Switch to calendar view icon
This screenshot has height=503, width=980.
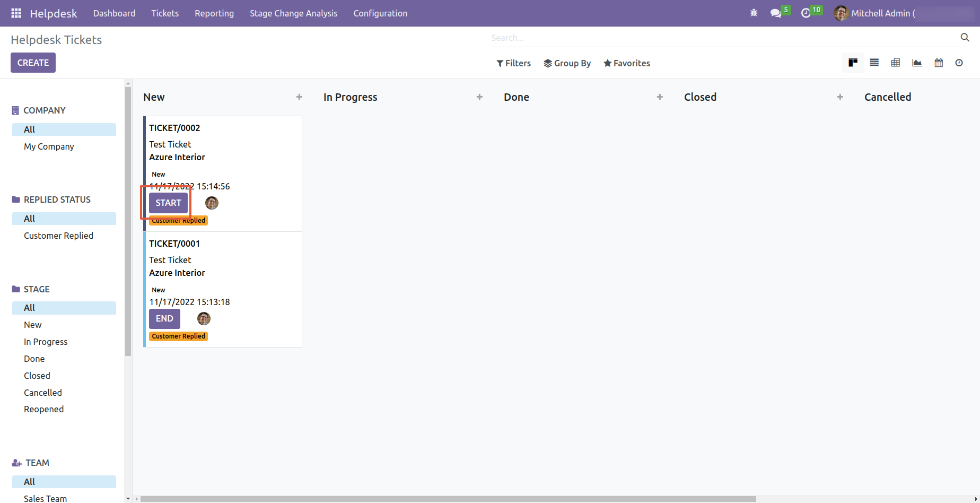[x=939, y=63]
